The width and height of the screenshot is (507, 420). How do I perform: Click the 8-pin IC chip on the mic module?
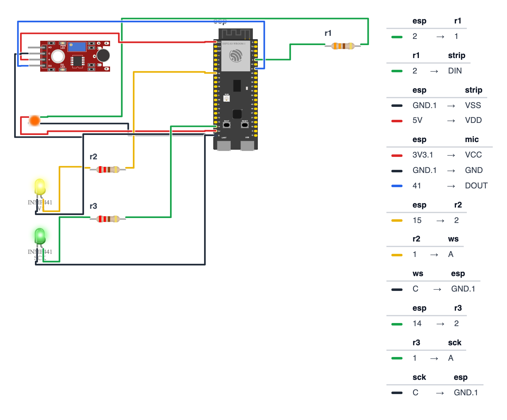point(78,61)
